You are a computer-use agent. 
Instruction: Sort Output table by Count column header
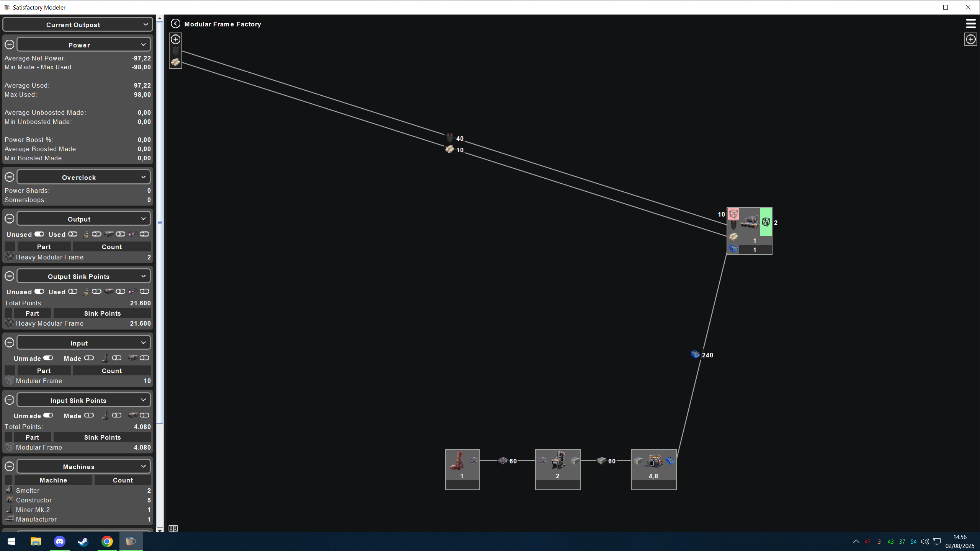pos(112,247)
